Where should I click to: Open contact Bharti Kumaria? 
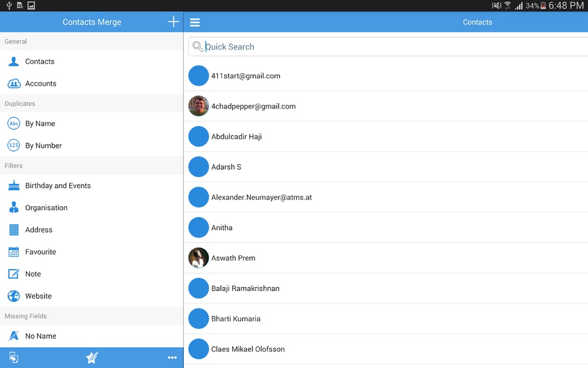click(x=386, y=319)
